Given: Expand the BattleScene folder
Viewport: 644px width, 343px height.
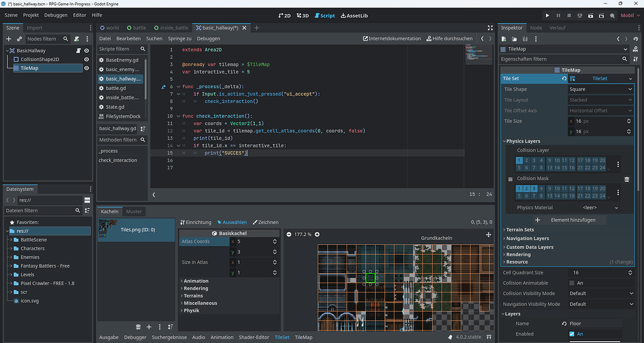Looking at the screenshot, I should 11,240.
